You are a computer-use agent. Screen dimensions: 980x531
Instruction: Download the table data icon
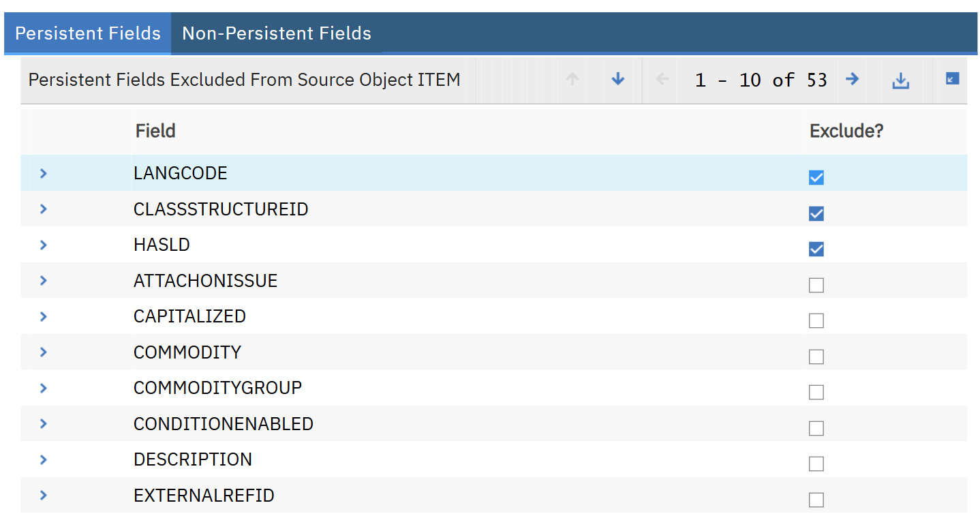point(901,80)
